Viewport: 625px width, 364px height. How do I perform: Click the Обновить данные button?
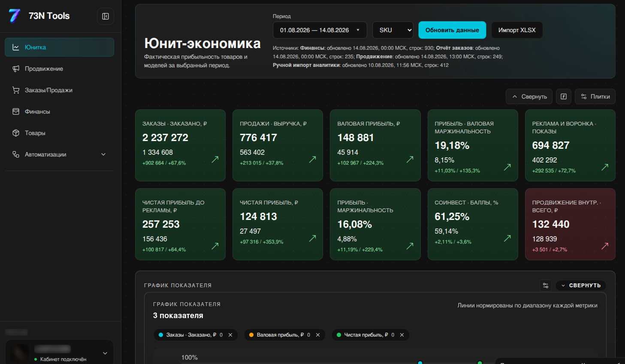pyautogui.click(x=452, y=30)
